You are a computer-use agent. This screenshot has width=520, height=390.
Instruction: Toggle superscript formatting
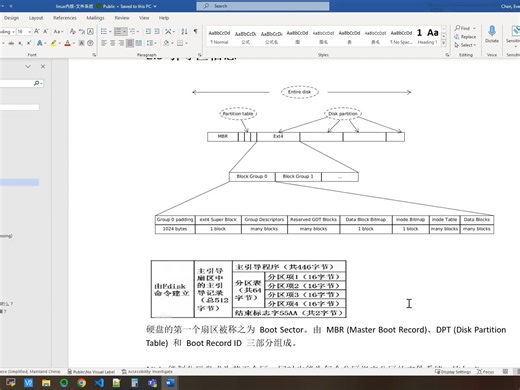coord(29,43)
